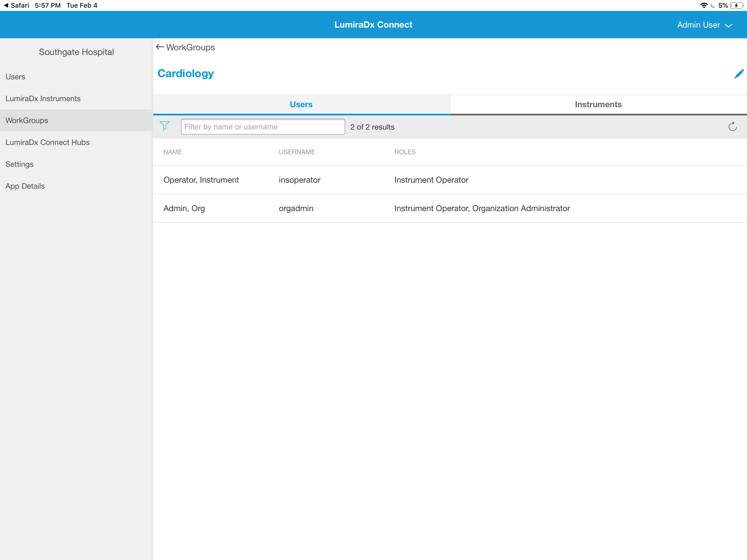Click the insoperator username cell
This screenshot has width=747, height=560.
300,180
